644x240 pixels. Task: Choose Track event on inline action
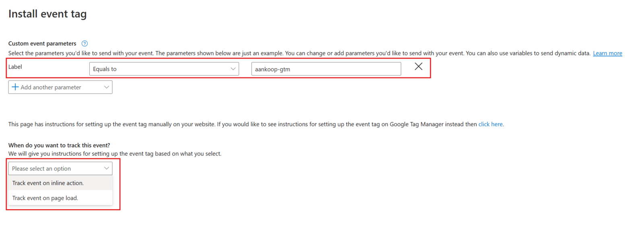click(x=48, y=183)
